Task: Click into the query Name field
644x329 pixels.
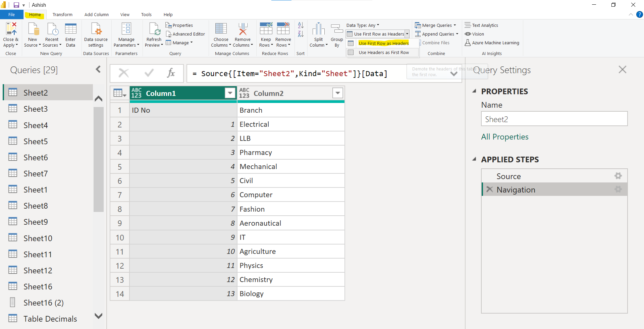Action: pyautogui.click(x=554, y=119)
